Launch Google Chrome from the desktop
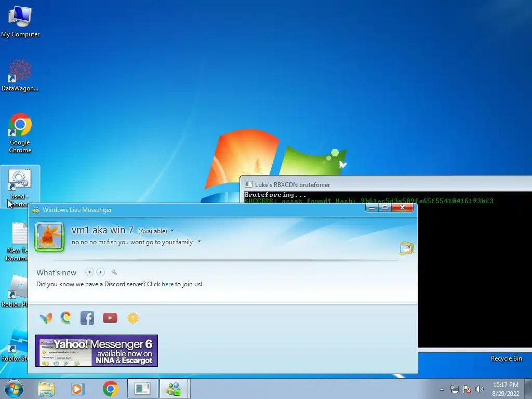The image size is (532, 399). pyautogui.click(x=20, y=133)
